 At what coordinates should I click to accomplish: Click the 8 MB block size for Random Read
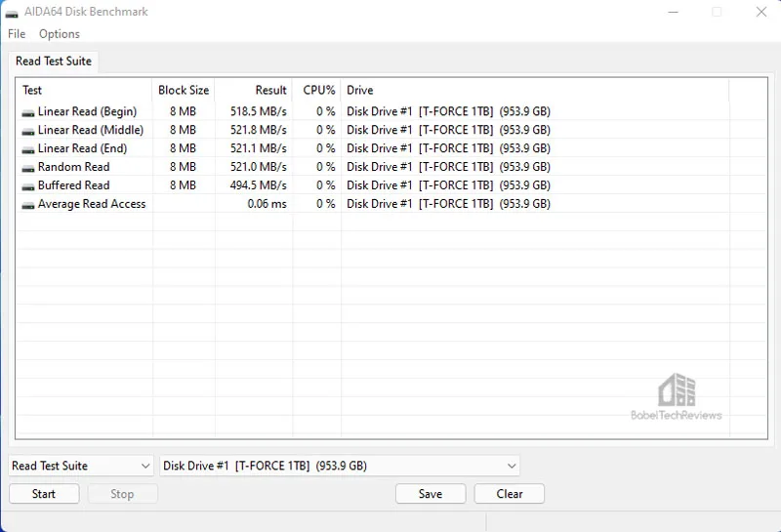click(x=183, y=167)
